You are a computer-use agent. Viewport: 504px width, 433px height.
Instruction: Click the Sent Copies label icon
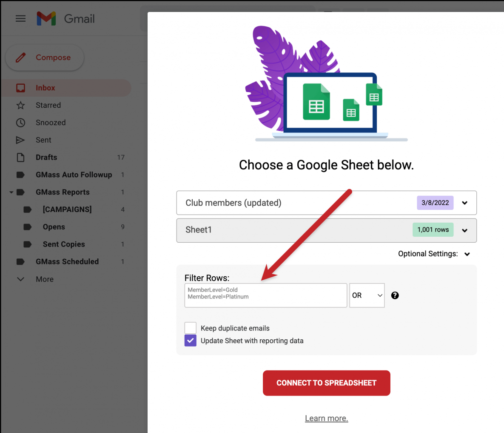point(28,244)
